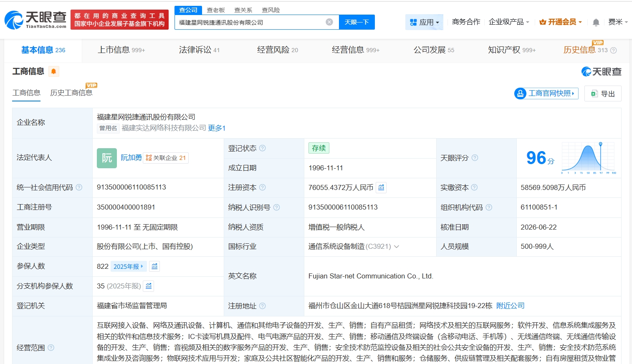Select the credit code 913500006110085113
This screenshot has width=632, height=364.
tap(131, 187)
